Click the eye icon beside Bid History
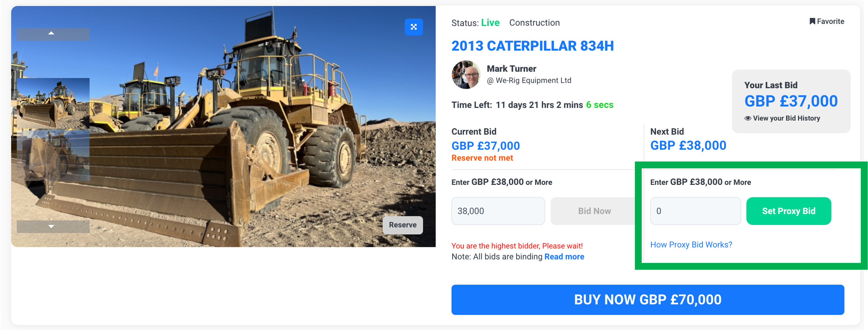The height and width of the screenshot is (330, 868). coord(747,118)
